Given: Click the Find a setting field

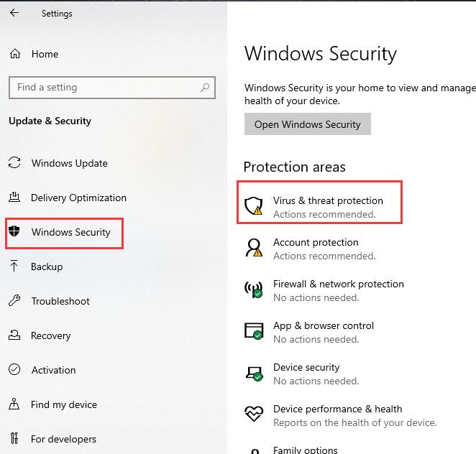Looking at the screenshot, I should pyautogui.click(x=112, y=88).
